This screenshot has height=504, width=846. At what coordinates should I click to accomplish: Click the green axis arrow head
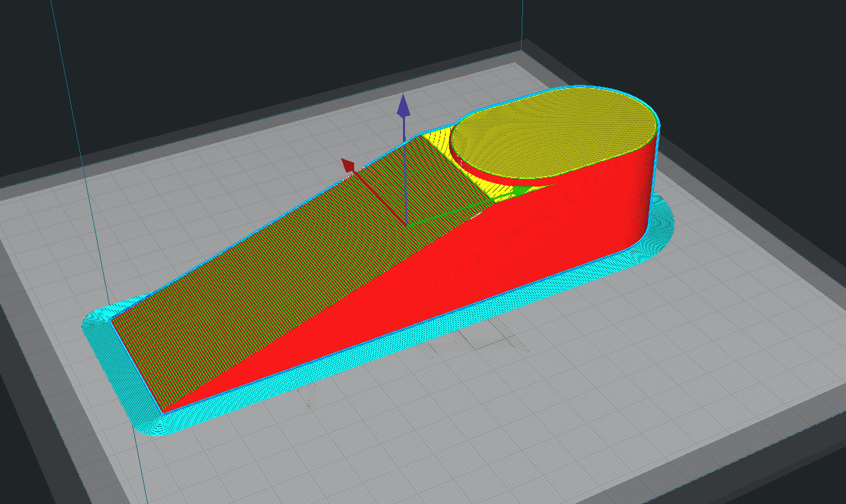click(521, 192)
